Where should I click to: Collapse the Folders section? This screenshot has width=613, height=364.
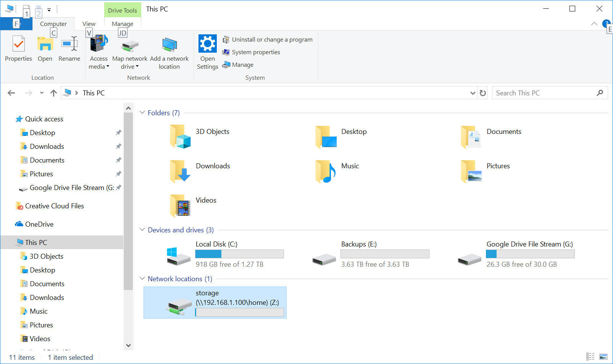click(x=142, y=113)
